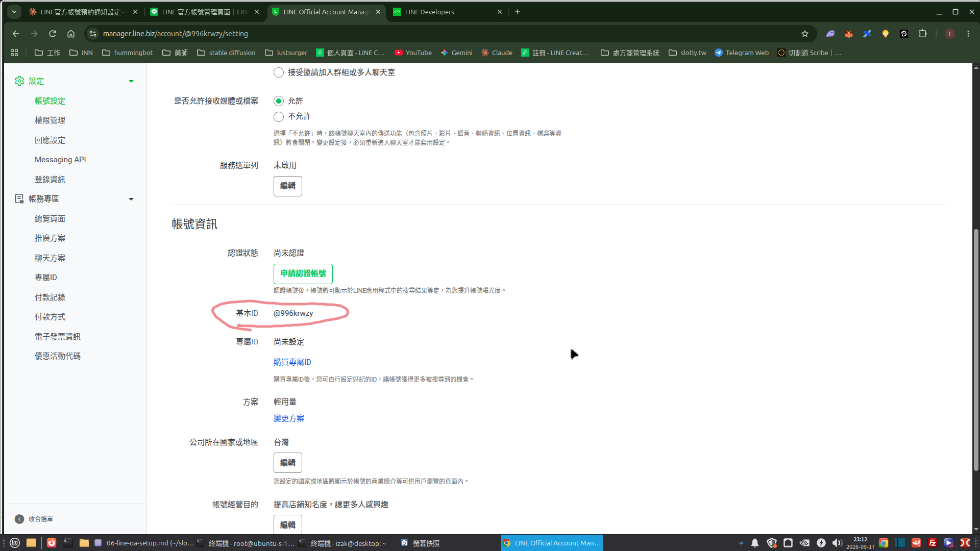Open the stable diffusion bookmark folder
980x551 pixels.
[226, 53]
